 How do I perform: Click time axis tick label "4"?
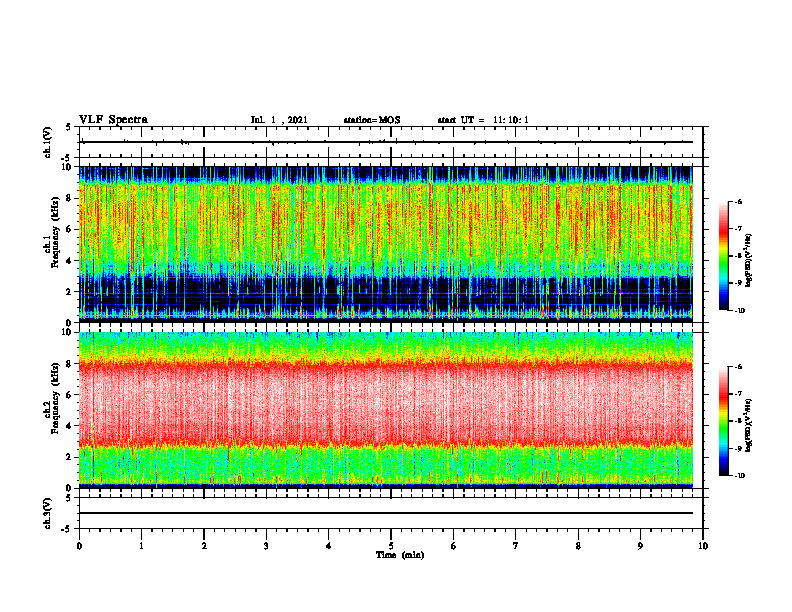pyautogui.click(x=329, y=546)
